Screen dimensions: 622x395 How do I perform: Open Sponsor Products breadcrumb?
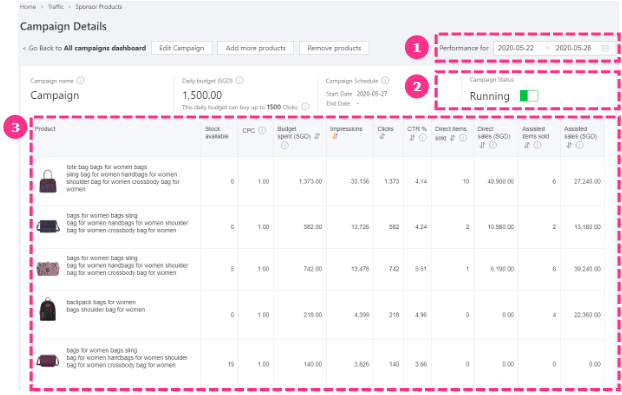(x=99, y=7)
